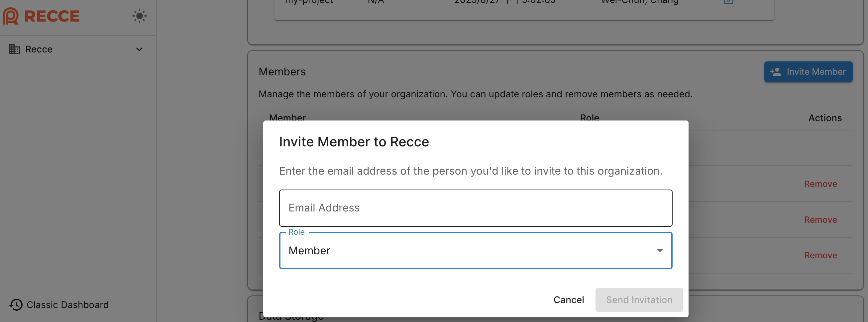Click the Actions column header

(824, 118)
